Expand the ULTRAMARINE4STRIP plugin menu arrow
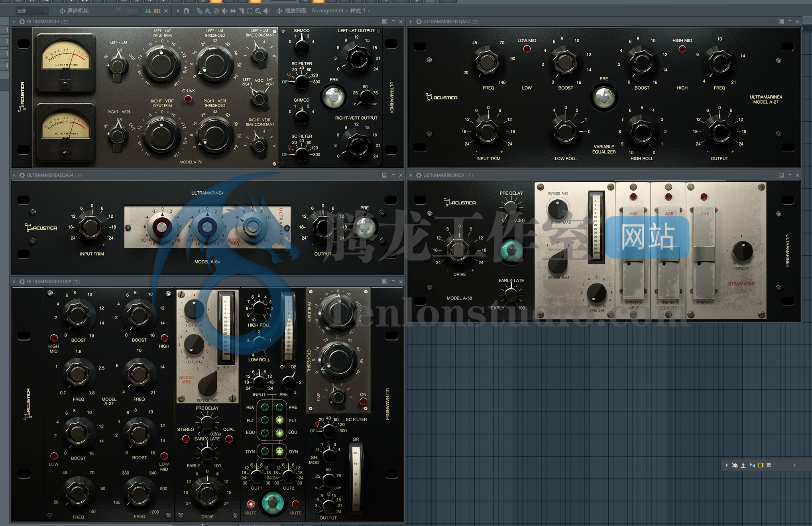 [x=14, y=282]
